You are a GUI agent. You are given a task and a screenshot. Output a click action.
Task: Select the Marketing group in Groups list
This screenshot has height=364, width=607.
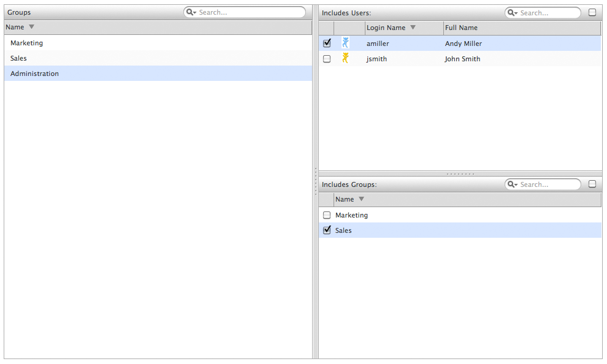(27, 43)
